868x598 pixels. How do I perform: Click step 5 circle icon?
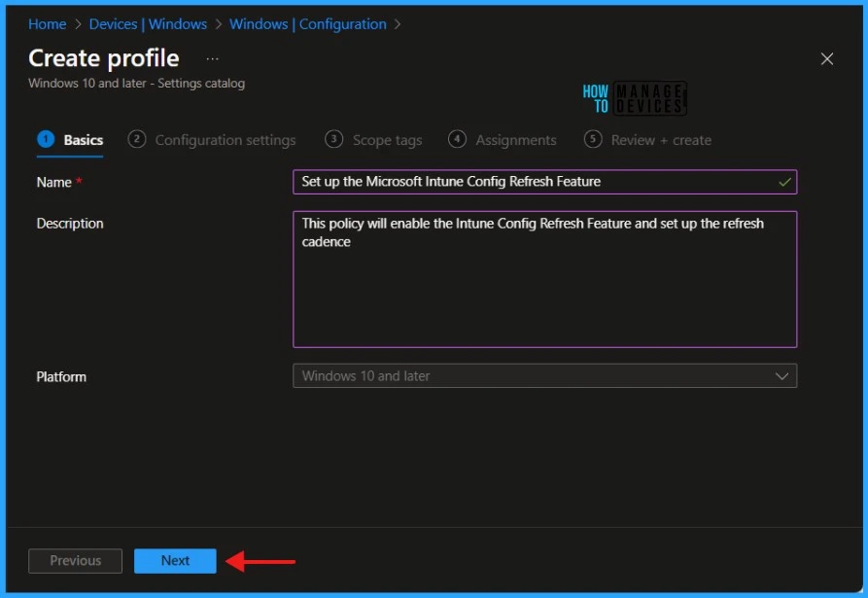tap(593, 139)
